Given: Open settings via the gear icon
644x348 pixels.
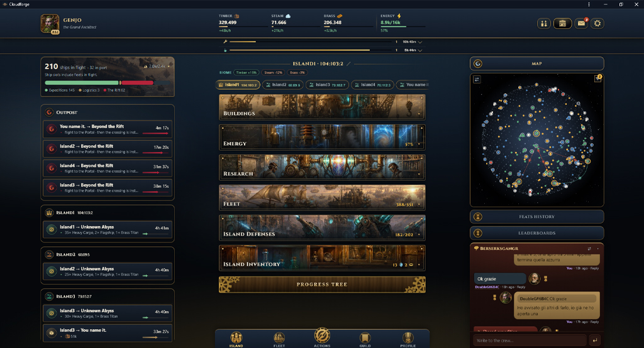Looking at the screenshot, I should [x=597, y=23].
